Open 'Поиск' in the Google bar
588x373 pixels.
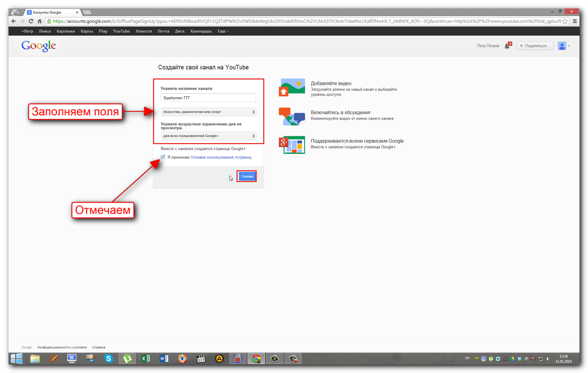[x=45, y=31]
